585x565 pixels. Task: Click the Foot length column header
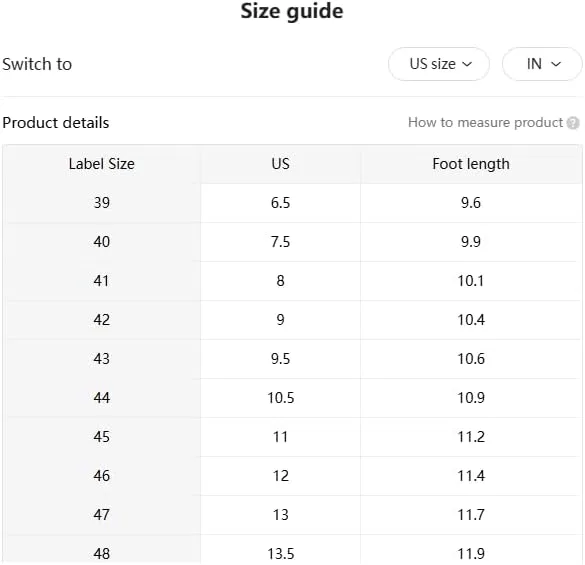coord(471,164)
